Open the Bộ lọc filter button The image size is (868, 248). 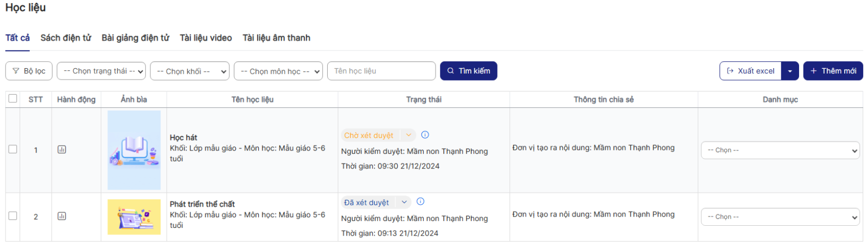point(29,71)
